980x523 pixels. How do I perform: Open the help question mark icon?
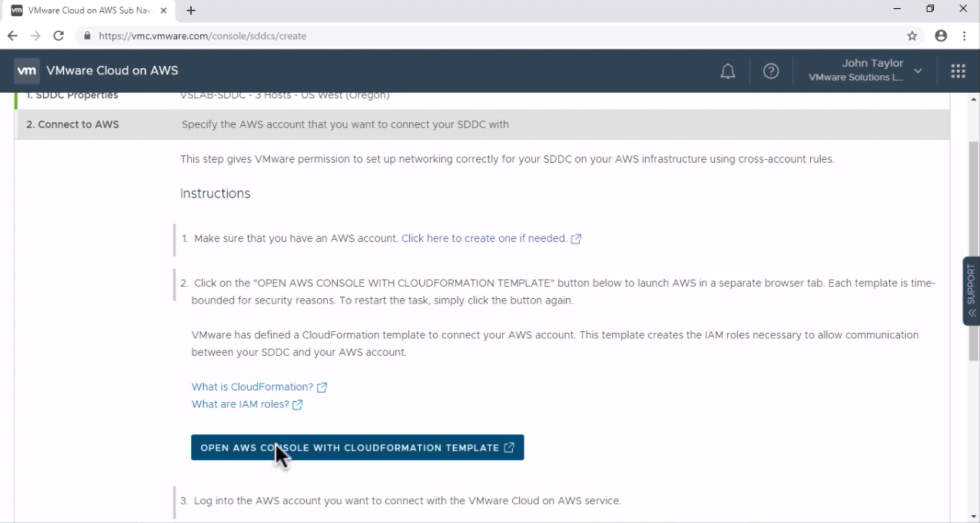[x=771, y=71]
